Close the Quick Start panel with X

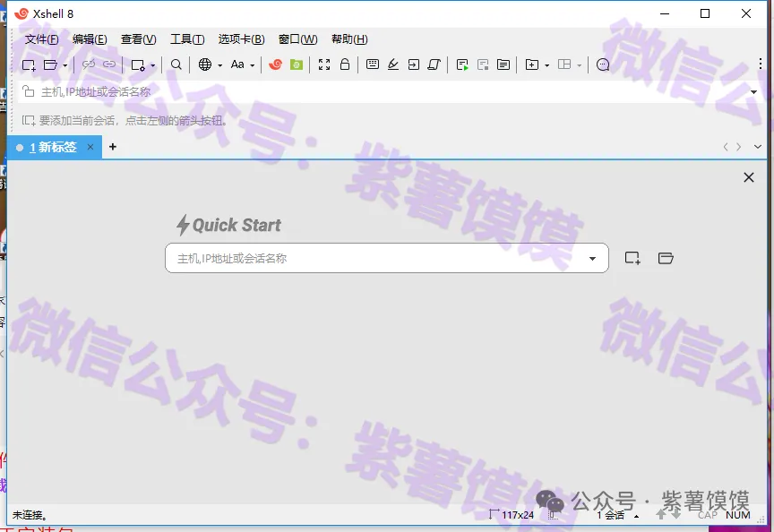[749, 177]
